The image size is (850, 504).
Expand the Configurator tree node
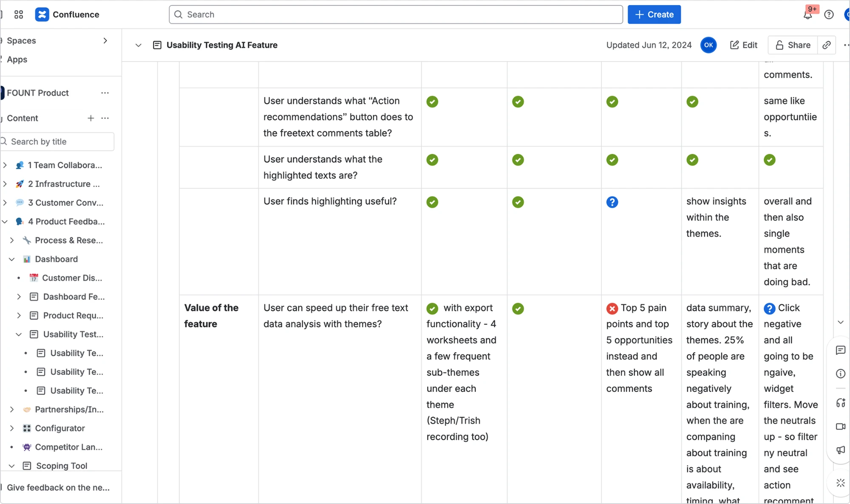point(12,428)
